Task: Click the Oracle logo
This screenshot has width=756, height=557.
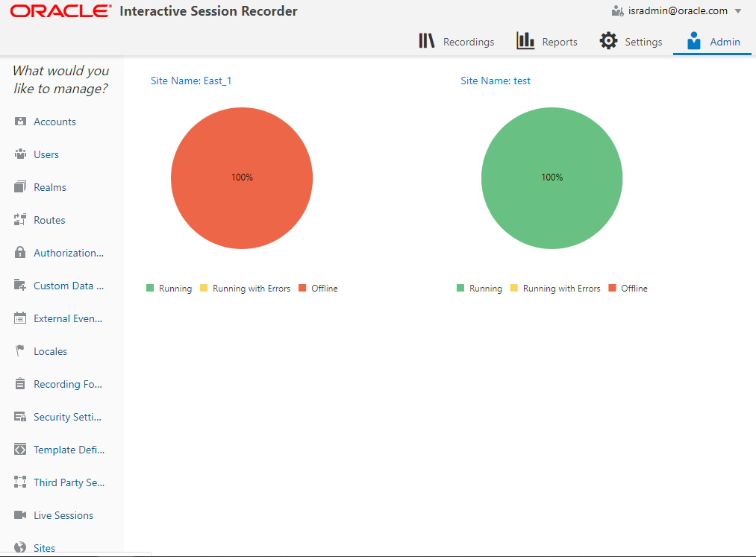Action: 61,11
